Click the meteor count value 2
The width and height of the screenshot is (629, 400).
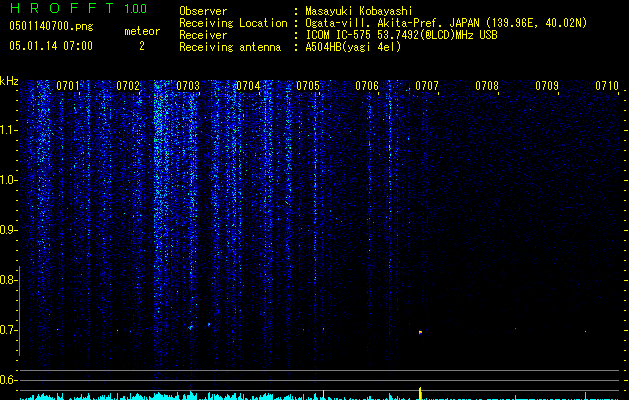pos(142,46)
